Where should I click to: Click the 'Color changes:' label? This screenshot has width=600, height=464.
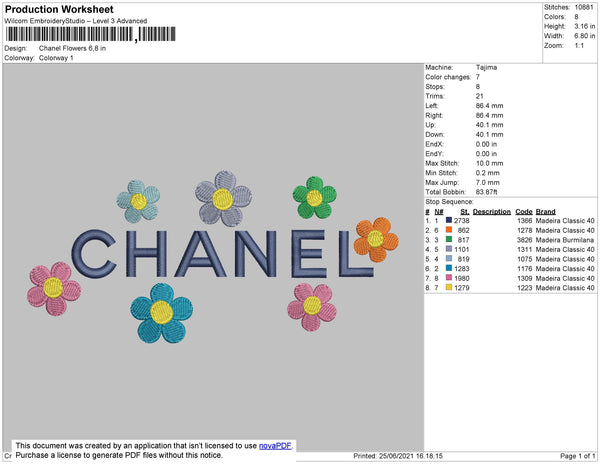448,77
